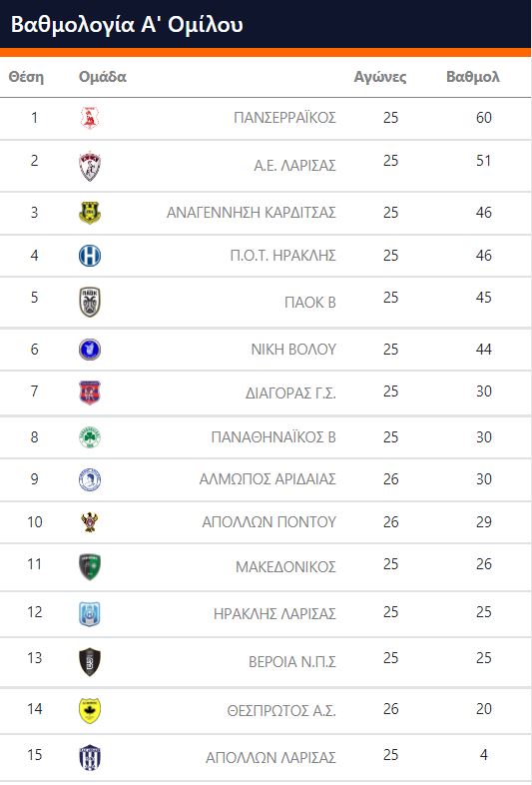Select the yellow-black ΑΝΑΓΕΝΝΗΣΗ ΚΑΡΔΙΤΣΑΣ crest
The width and height of the screenshot is (532, 785).
(x=90, y=213)
